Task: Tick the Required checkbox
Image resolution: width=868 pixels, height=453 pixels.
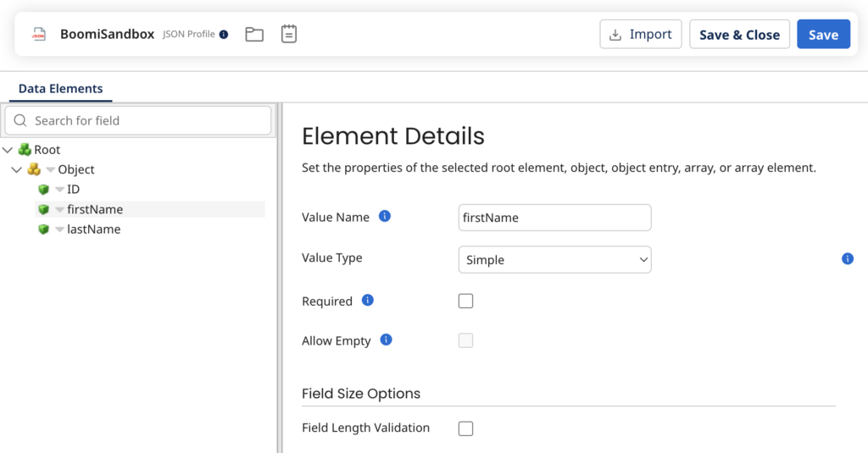Action: pyautogui.click(x=465, y=301)
